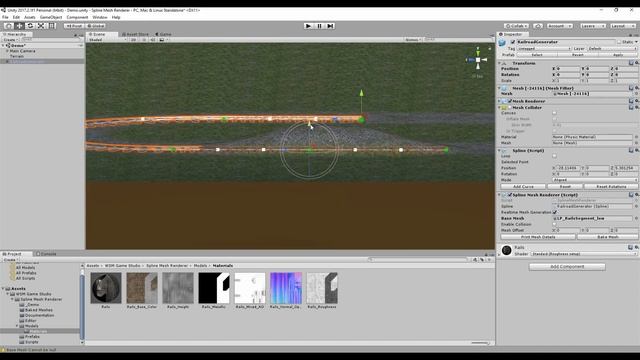The height and width of the screenshot is (360, 640).
Task: Enable the Enable Collision checkbox
Action: click(x=554, y=224)
